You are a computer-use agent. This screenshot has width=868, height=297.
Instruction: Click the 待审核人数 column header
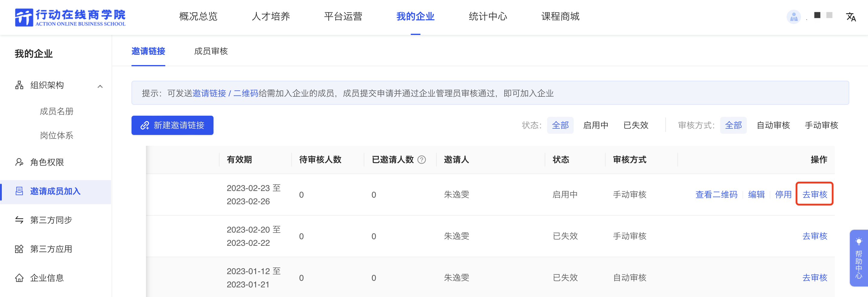click(320, 159)
